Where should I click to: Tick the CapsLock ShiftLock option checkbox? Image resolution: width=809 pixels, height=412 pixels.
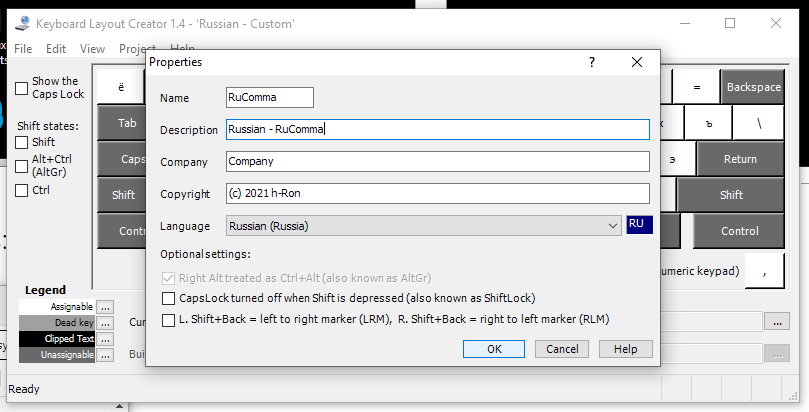coord(168,298)
